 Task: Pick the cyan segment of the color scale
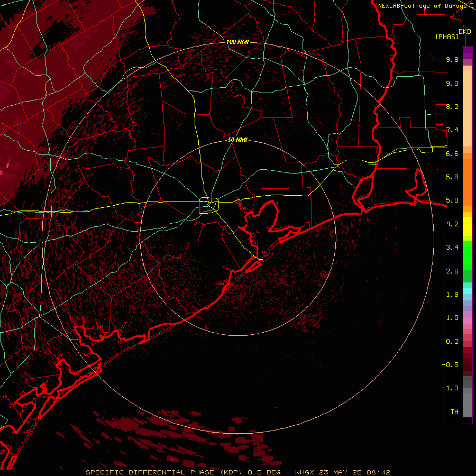tap(467, 291)
